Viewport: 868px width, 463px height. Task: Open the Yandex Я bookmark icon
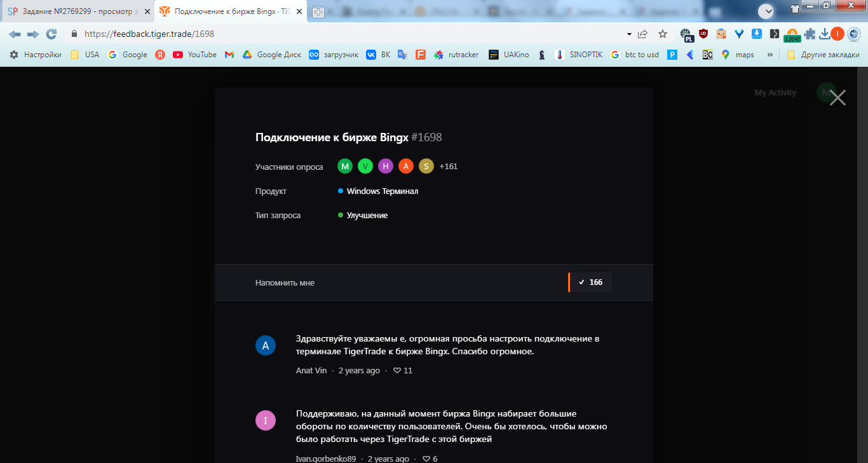[161, 55]
